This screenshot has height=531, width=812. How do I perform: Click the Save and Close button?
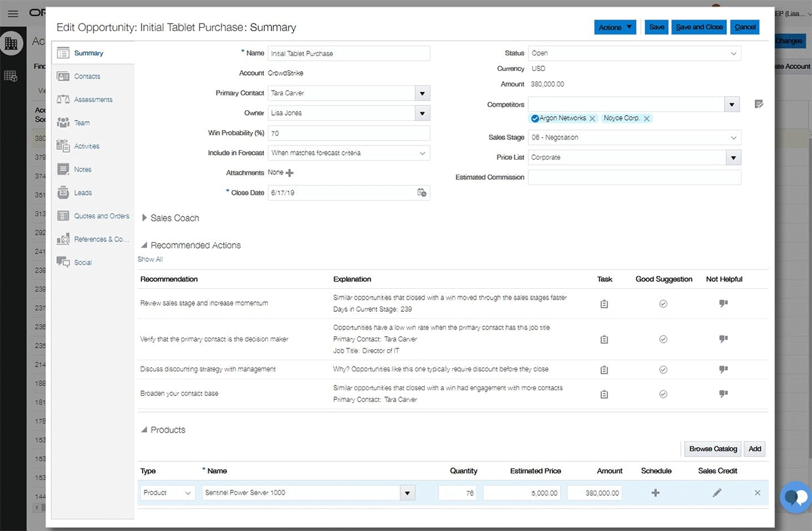coord(700,27)
